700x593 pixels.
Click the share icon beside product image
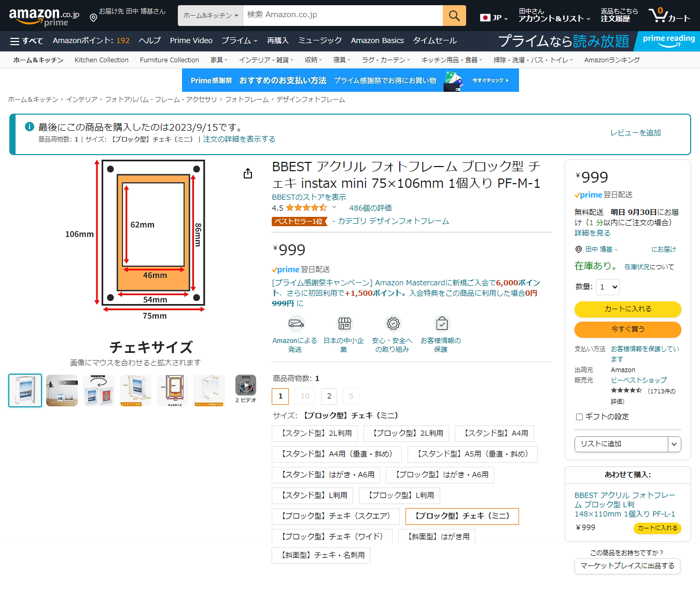pos(248,173)
